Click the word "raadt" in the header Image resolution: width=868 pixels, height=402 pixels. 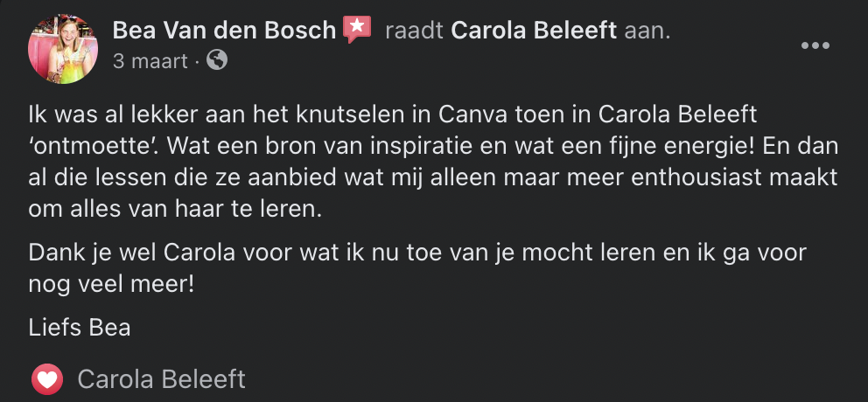pos(415,31)
